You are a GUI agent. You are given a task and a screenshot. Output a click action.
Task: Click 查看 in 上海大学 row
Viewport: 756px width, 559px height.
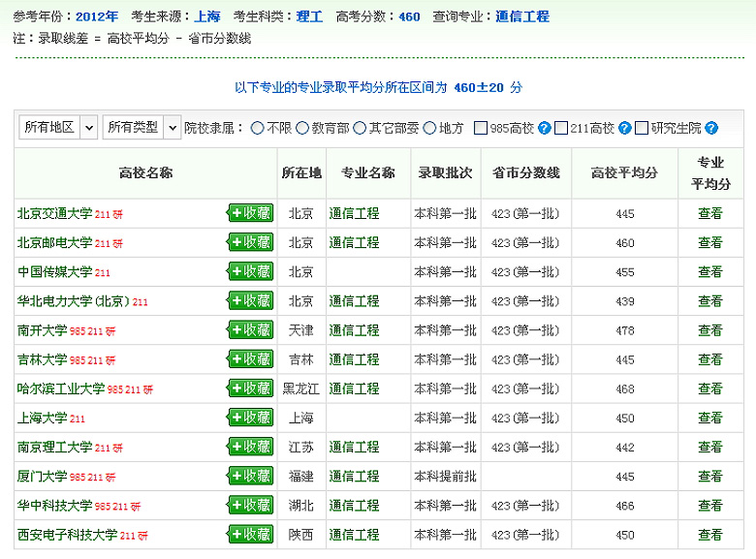[x=710, y=418]
